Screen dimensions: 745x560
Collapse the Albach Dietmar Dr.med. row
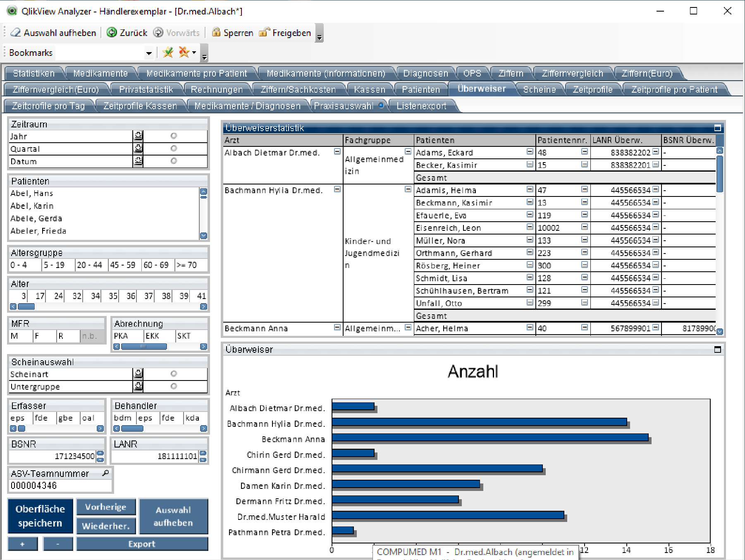tap(337, 152)
